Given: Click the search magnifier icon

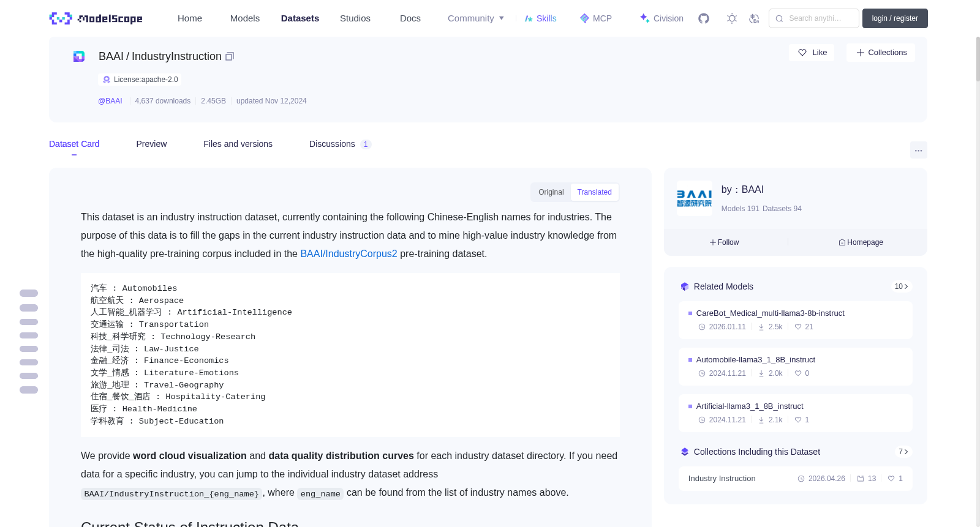Looking at the screenshot, I should [x=779, y=18].
